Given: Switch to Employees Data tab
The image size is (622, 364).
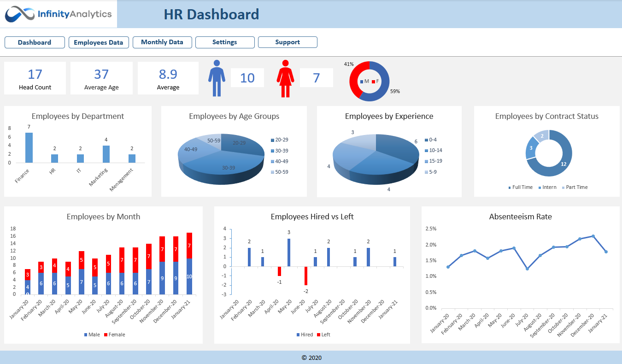Looking at the screenshot, I should click(x=98, y=42).
